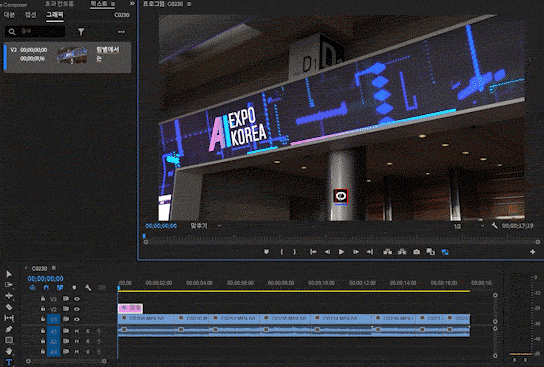Open the button editor plus icon
Viewport: 544px width, 367px height.
[x=533, y=252]
